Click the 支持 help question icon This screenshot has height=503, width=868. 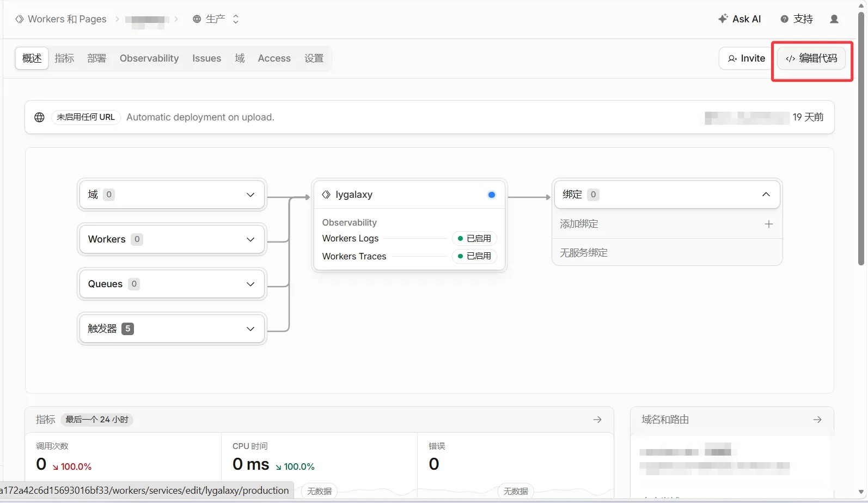click(785, 19)
